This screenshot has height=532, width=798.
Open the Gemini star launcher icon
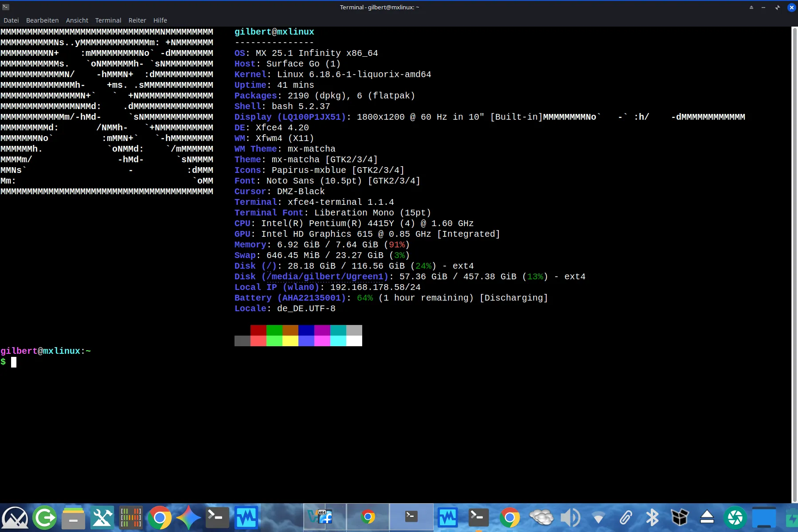point(188,517)
